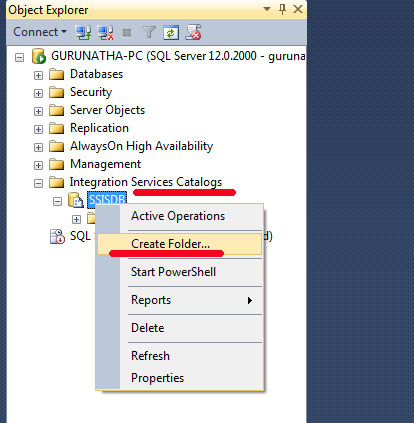Click the script delete toolbar icon
Viewport: 414px width, 423px height.
[x=193, y=32]
